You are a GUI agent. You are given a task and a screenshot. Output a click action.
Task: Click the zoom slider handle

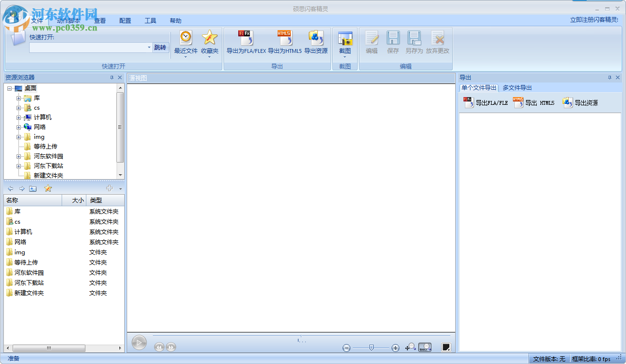[371, 347]
